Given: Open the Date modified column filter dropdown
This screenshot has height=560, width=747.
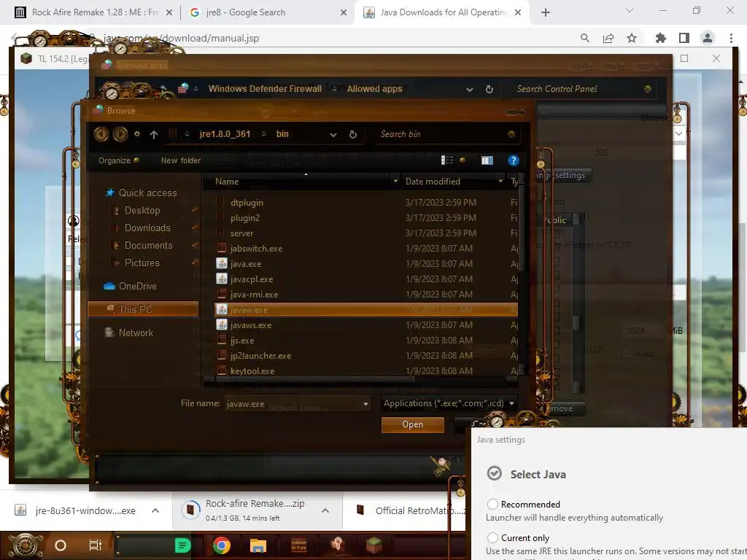Looking at the screenshot, I should coord(500,181).
